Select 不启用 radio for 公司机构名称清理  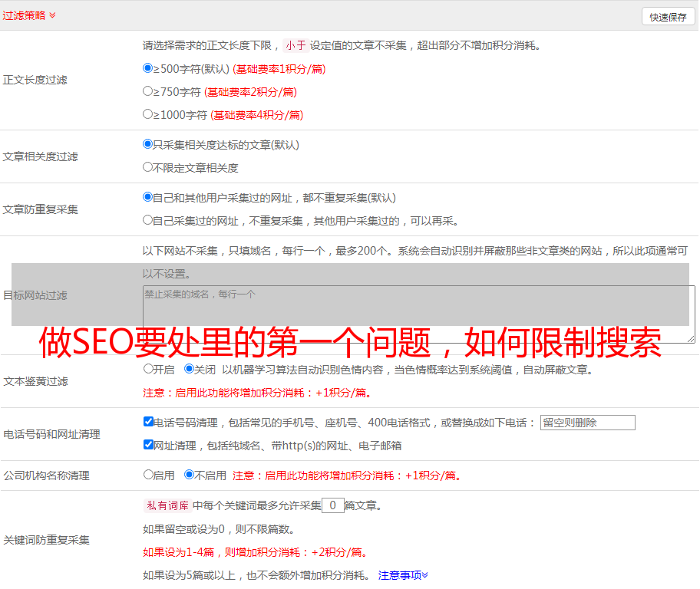[x=190, y=475]
